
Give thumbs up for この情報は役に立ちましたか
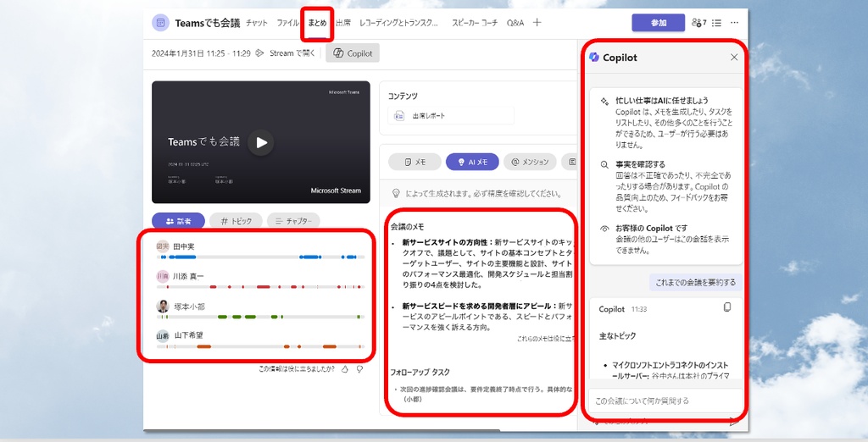coord(345,369)
